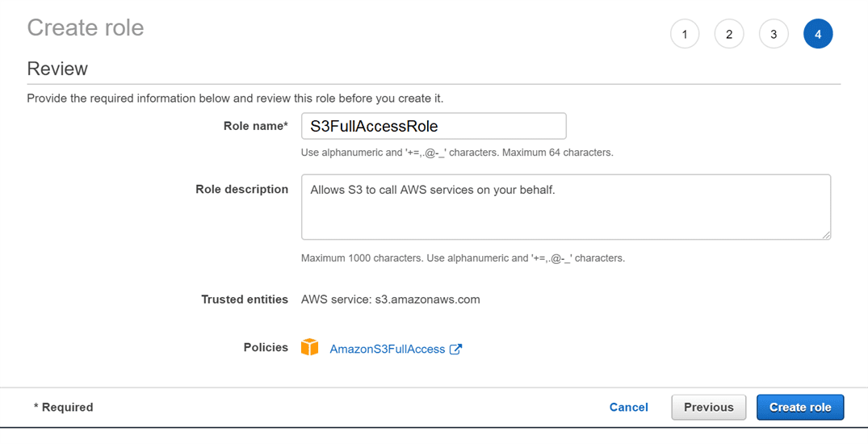Click the blue Create role button

[x=799, y=407]
